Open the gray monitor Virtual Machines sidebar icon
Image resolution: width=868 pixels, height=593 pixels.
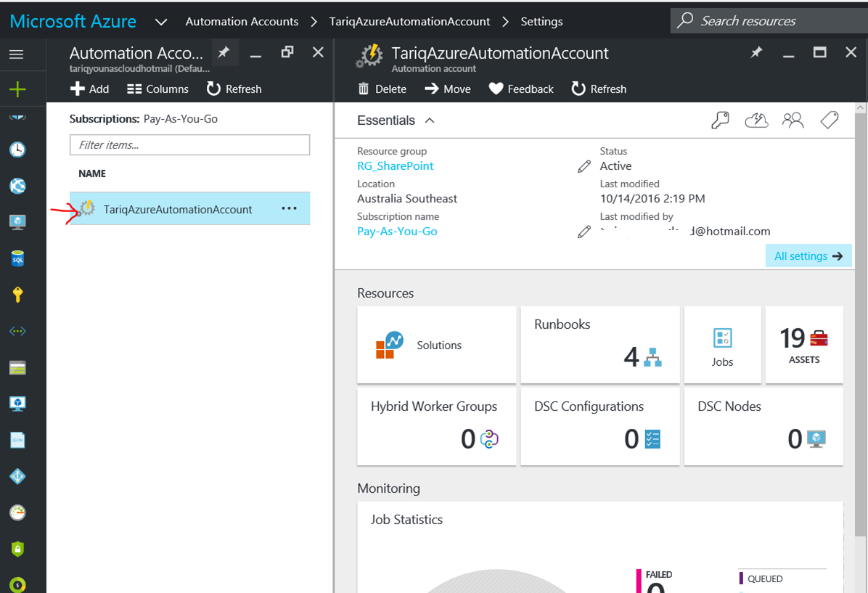click(17, 222)
